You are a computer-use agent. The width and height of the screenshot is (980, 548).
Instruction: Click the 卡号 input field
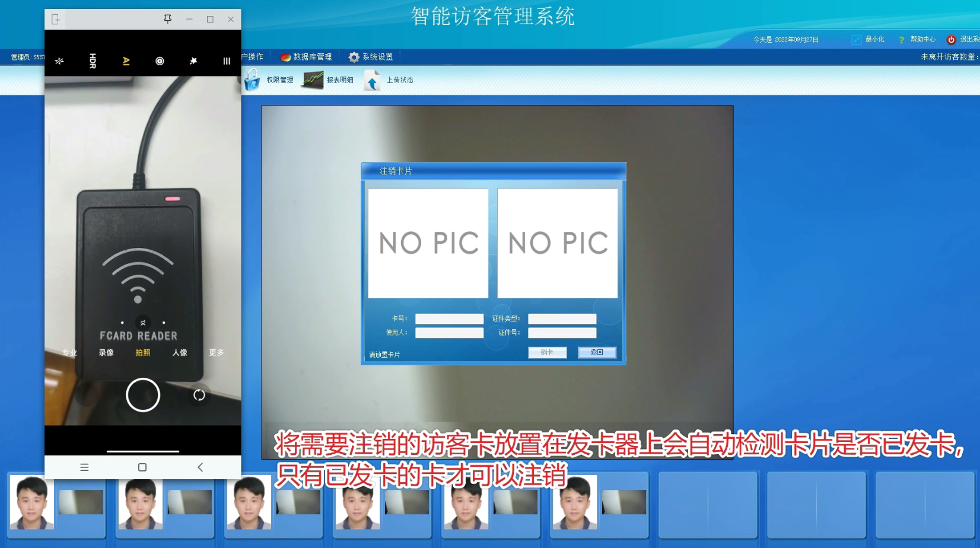[449, 319]
